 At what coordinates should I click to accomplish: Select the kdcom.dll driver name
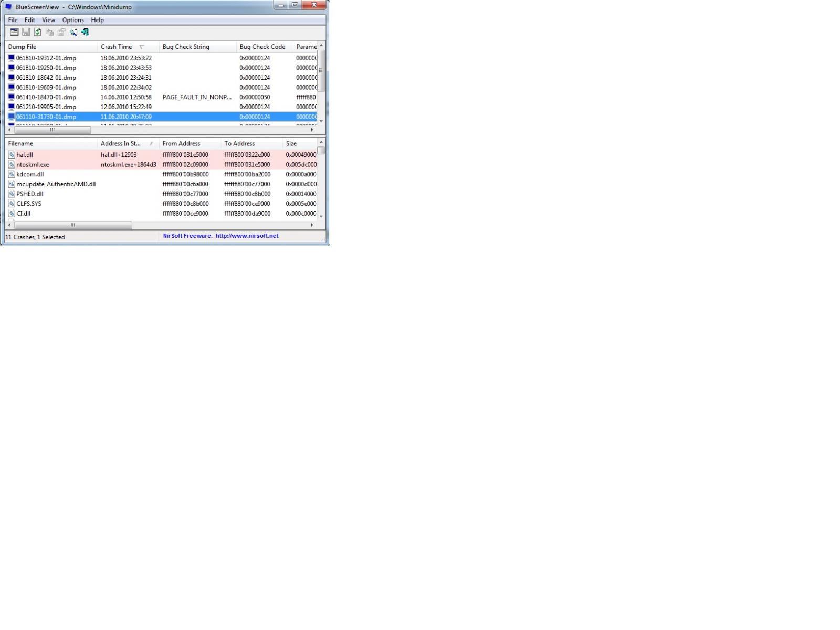pos(30,174)
